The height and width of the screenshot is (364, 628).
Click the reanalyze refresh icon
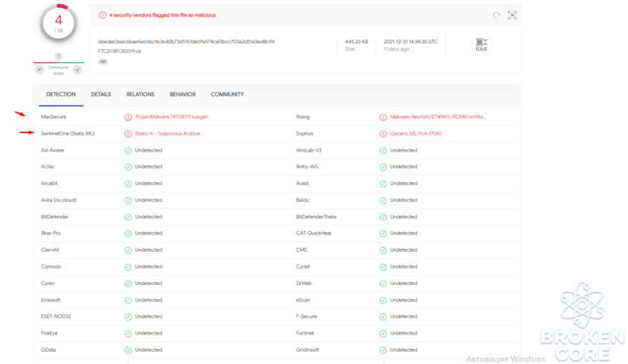coord(497,15)
